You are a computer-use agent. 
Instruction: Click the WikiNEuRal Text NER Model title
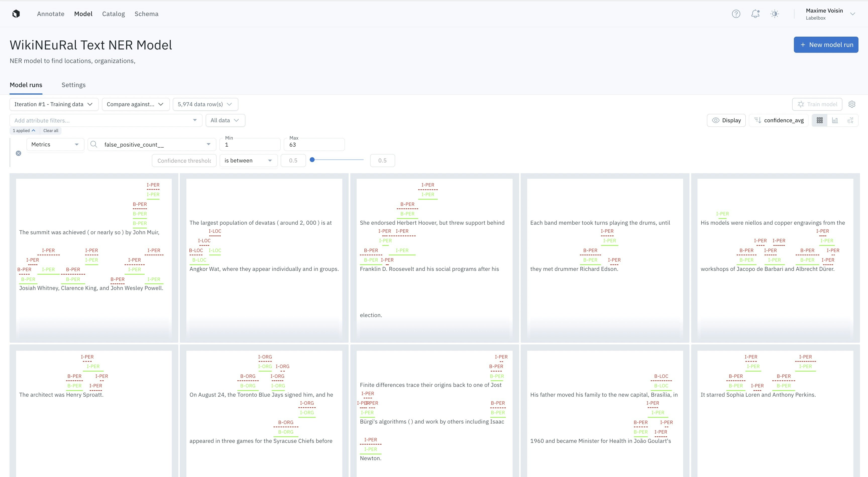91,45
